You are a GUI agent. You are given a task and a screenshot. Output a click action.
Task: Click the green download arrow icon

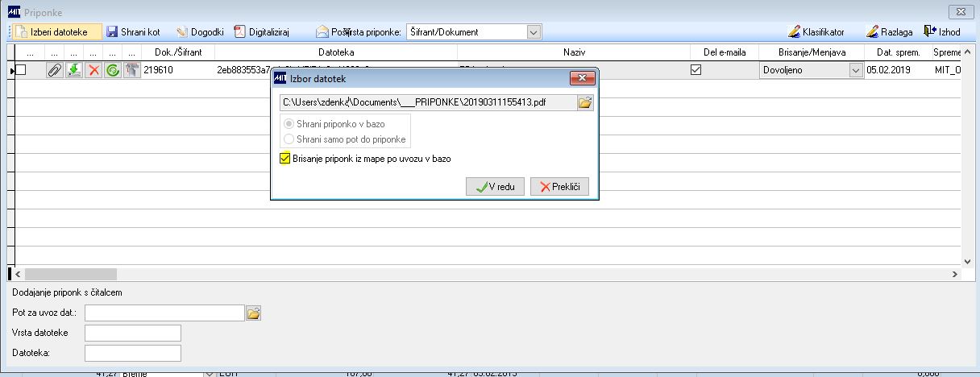click(x=73, y=70)
